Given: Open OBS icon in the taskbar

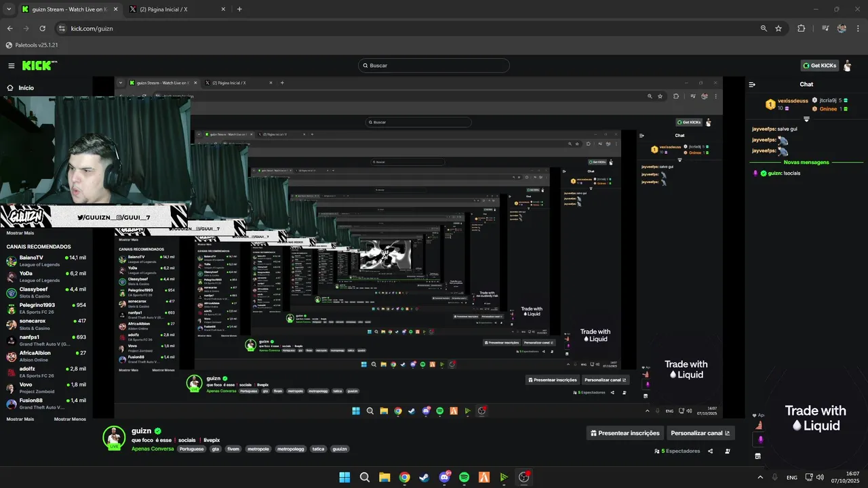Looking at the screenshot, I should click(524, 477).
